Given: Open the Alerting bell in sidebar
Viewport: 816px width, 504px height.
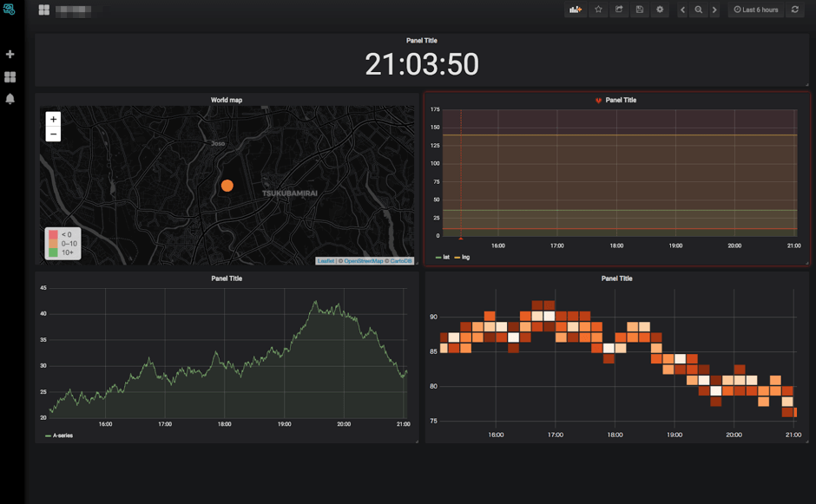Looking at the screenshot, I should pyautogui.click(x=10, y=99).
